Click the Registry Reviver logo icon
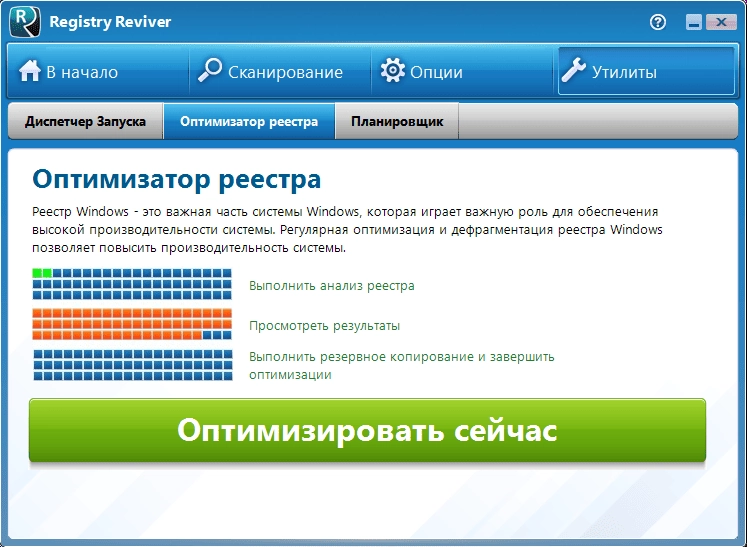 coord(24,21)
